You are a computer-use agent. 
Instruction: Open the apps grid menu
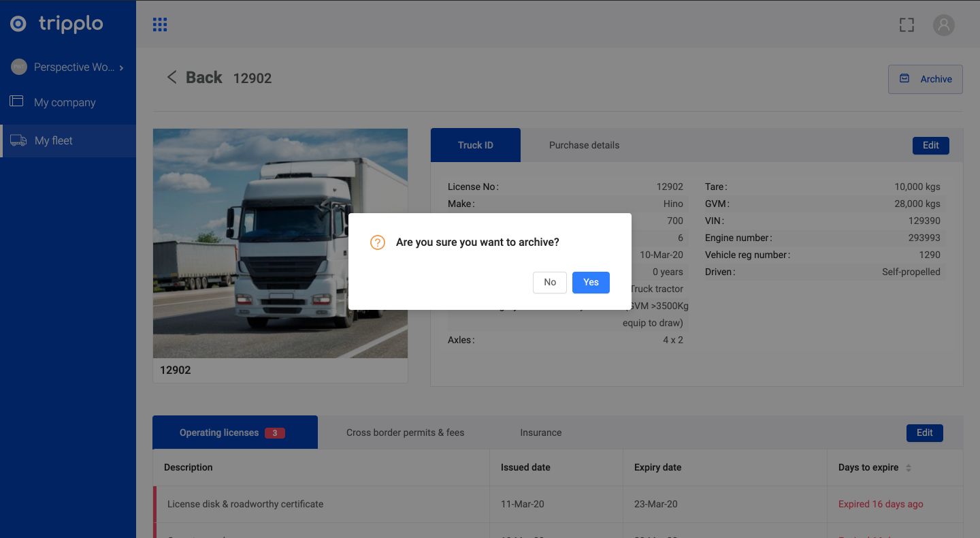(x=160, y=25)
